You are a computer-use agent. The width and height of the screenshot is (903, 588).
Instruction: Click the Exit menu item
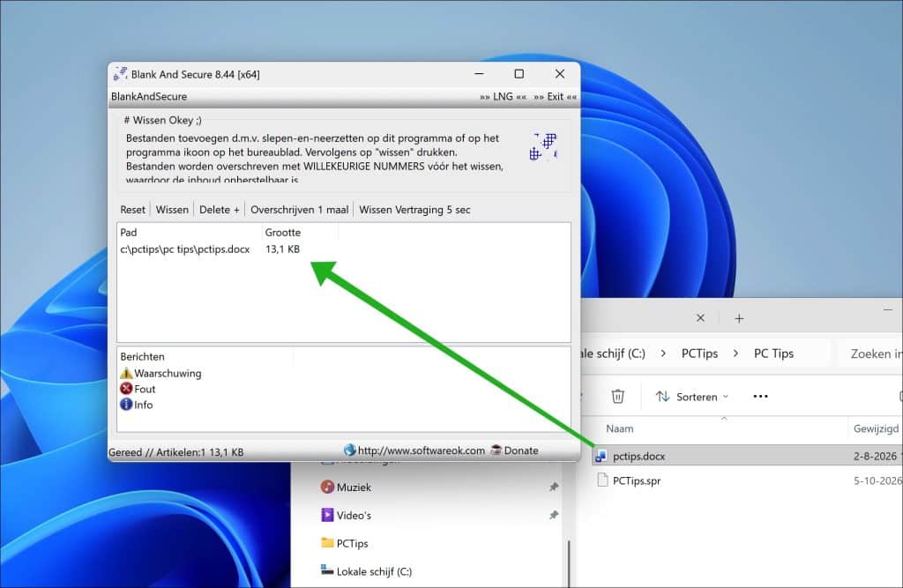[556, 96]
